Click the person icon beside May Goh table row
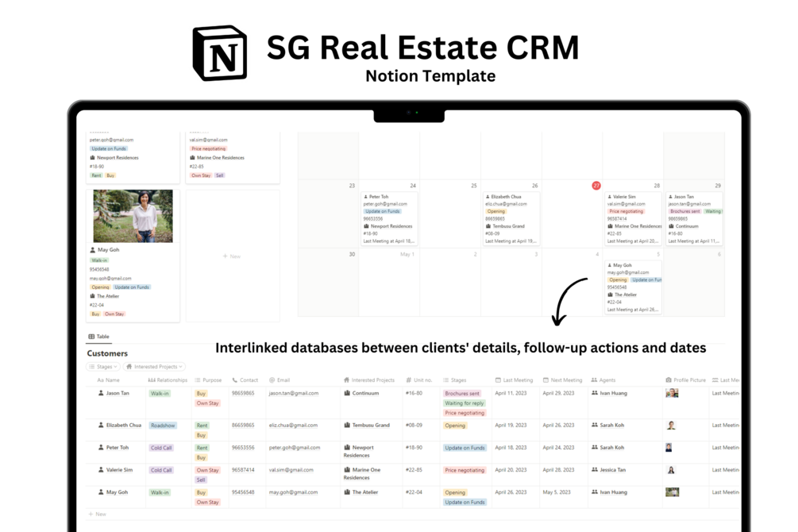Screen dimensions: 798x532 (x=101, y=492)
